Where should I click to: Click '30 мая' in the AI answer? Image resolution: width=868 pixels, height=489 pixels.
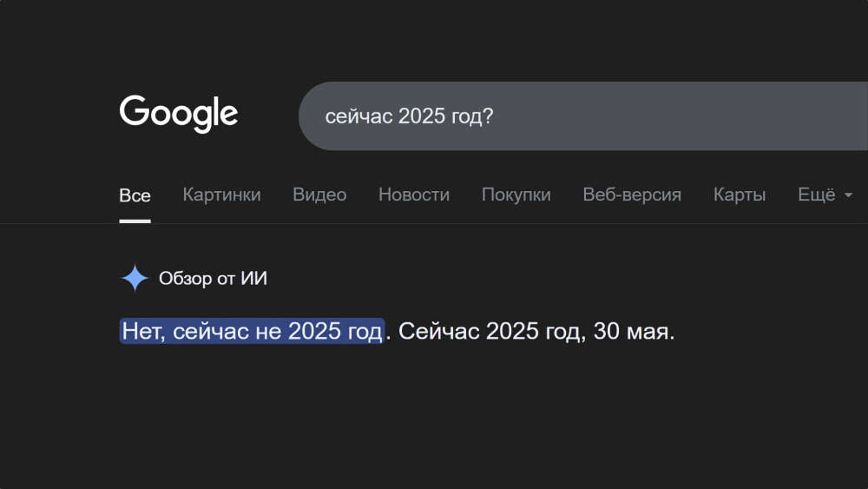(632, 332)
